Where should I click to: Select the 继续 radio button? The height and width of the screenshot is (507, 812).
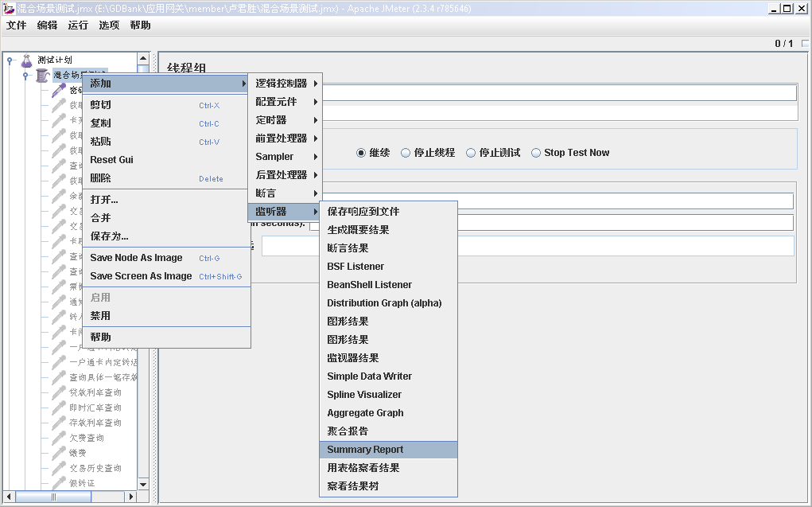coord(361,153)
